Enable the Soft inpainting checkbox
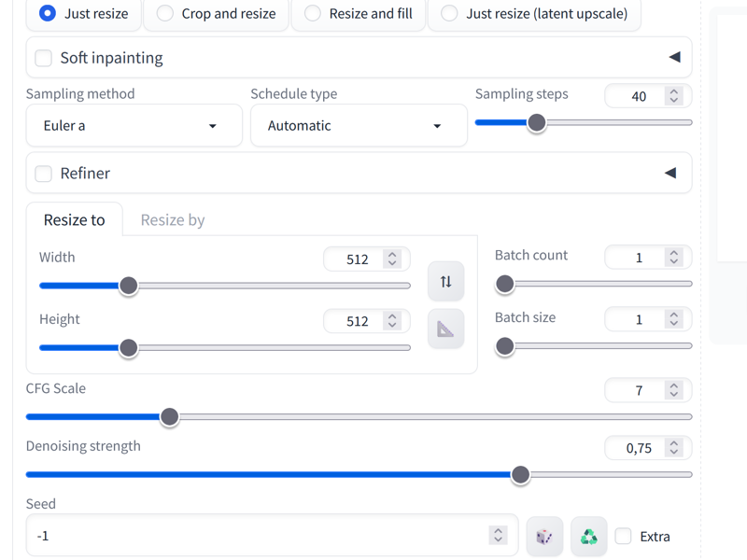Image resolution: width=747 pixels, height=560 pixels. (43, 58)
